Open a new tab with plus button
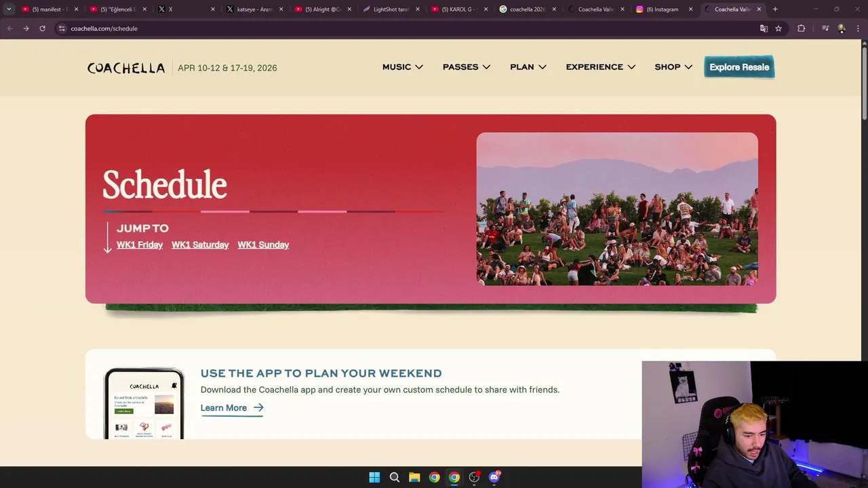This screenshot has height=488, width=868. coord(775,9)
